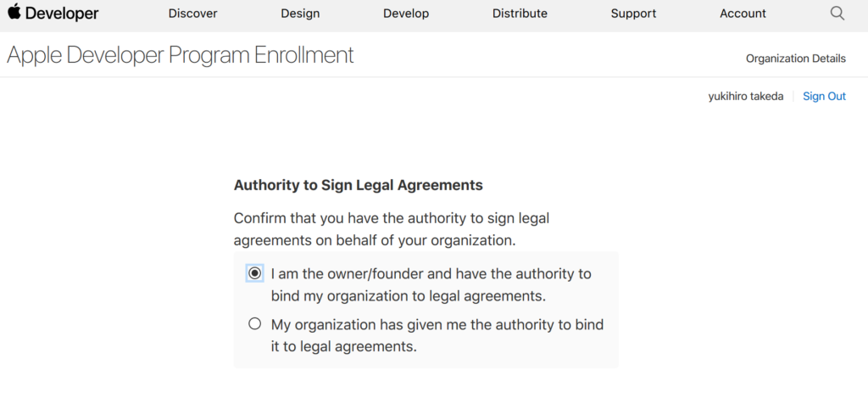
Task: Click the Sign Out link
Action: tap(824, 97)
